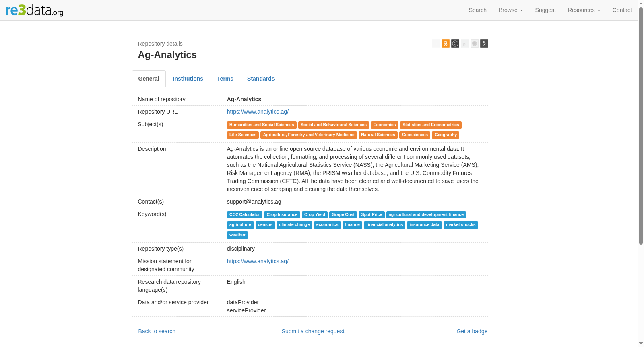Open the Search page from navbar
Image resolution: width=644 pixels, height=347 pixels.
pyautogui.click(x=478, y=10)
